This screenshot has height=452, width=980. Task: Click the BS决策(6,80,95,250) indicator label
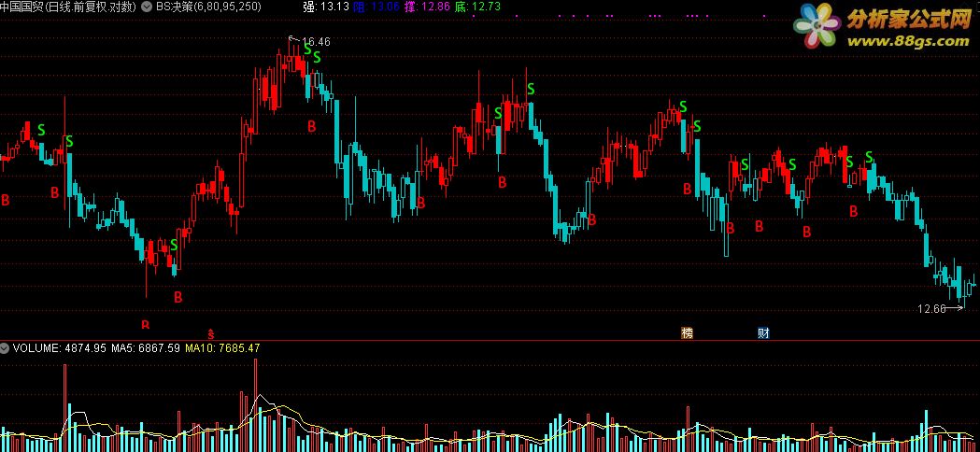[208, 7]
